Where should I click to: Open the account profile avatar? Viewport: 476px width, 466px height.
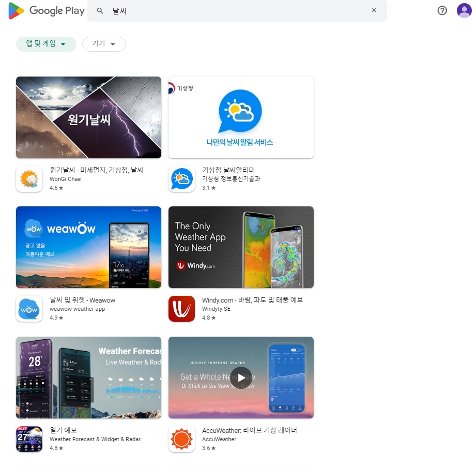464,11
